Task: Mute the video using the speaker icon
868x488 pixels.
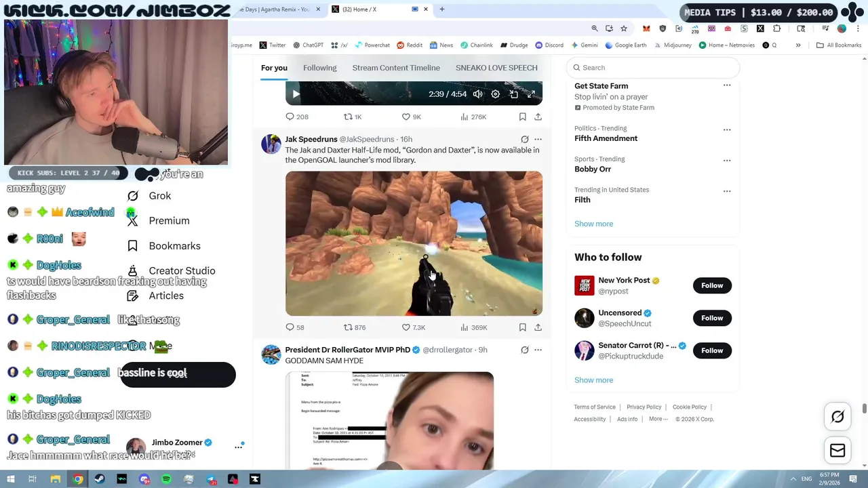Action: pos(478,94)
